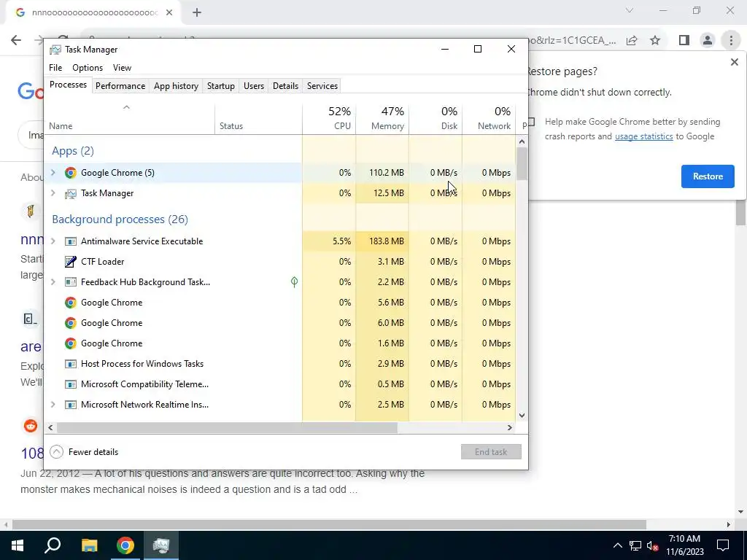
Task: Expand Antimalware Service Executable row
Action: click(x=53, y=241)
